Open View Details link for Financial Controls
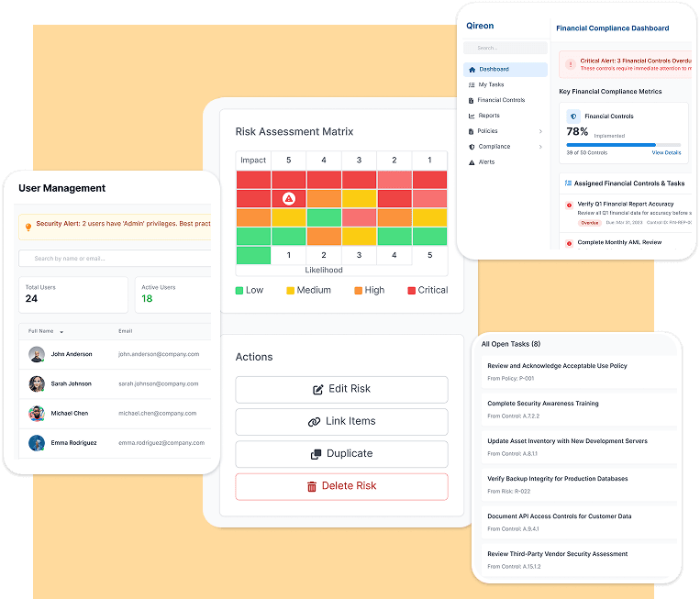This screenshot has width=700, height=599. tap(666, 152)
